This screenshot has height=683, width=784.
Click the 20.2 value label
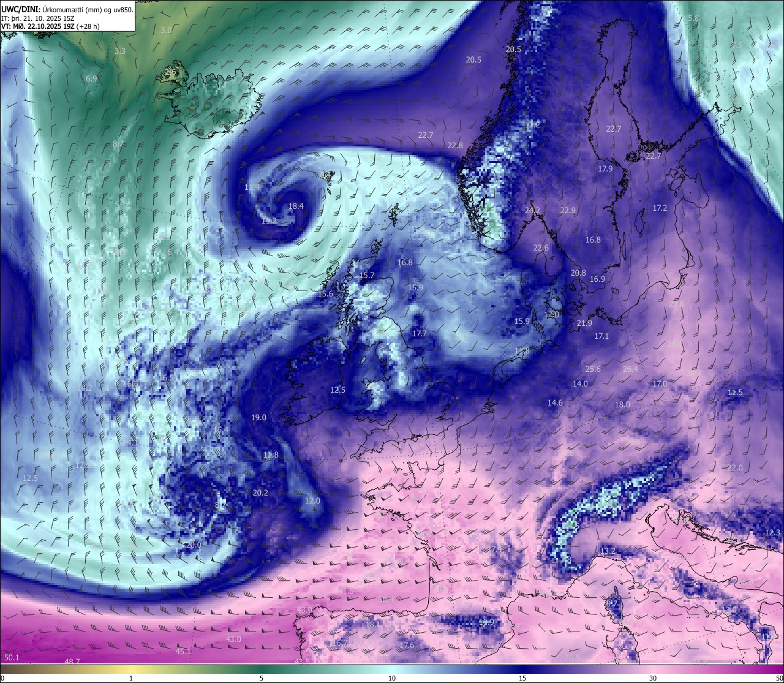point(260,492)
